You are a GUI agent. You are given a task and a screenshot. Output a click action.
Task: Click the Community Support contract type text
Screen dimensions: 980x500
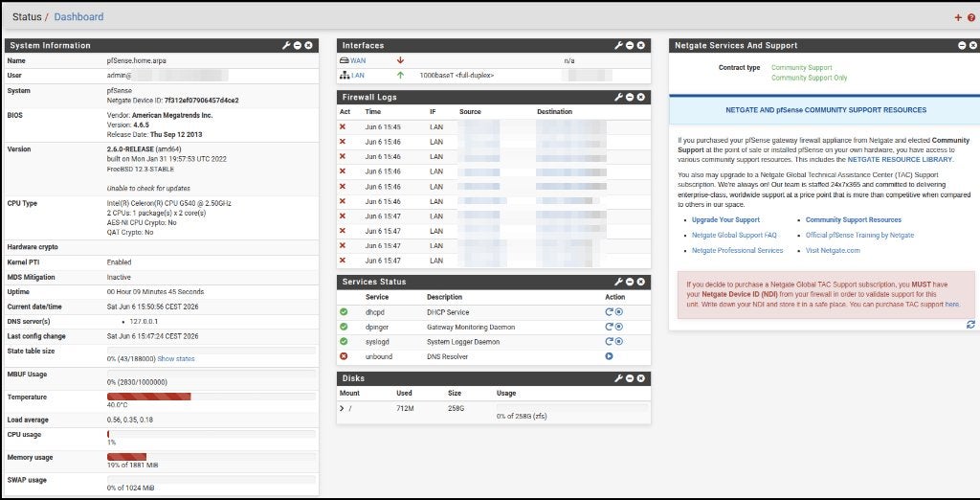click(802, 68)
